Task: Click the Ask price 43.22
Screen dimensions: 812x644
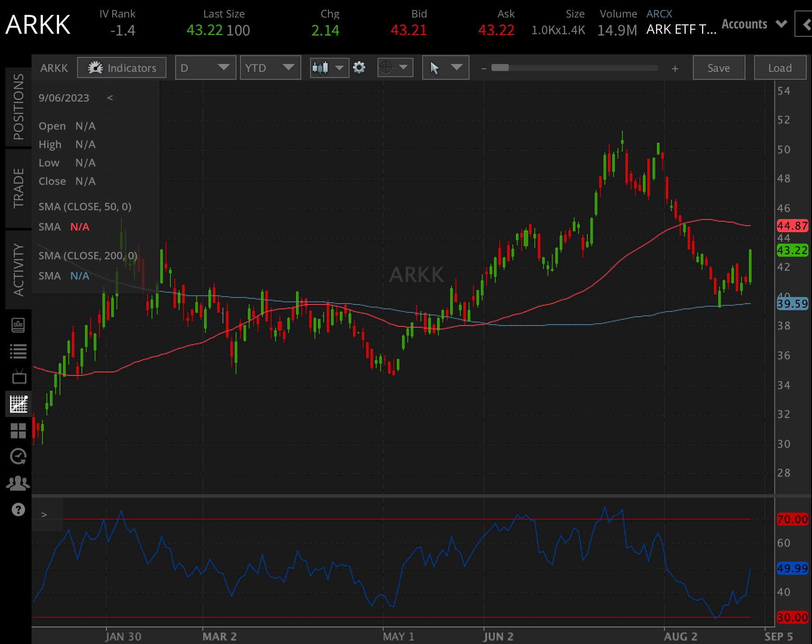Action: [x=496, y=30]
